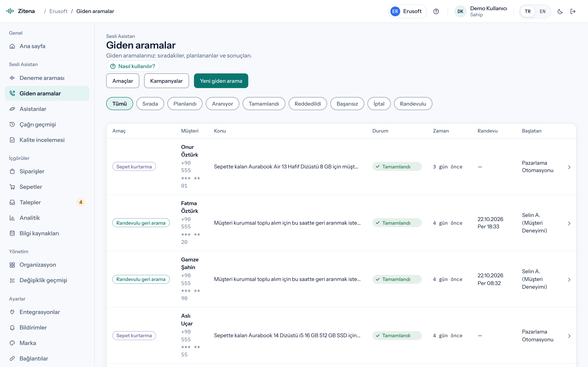Click the Talepler badge count 4

[x=81, y=202]
